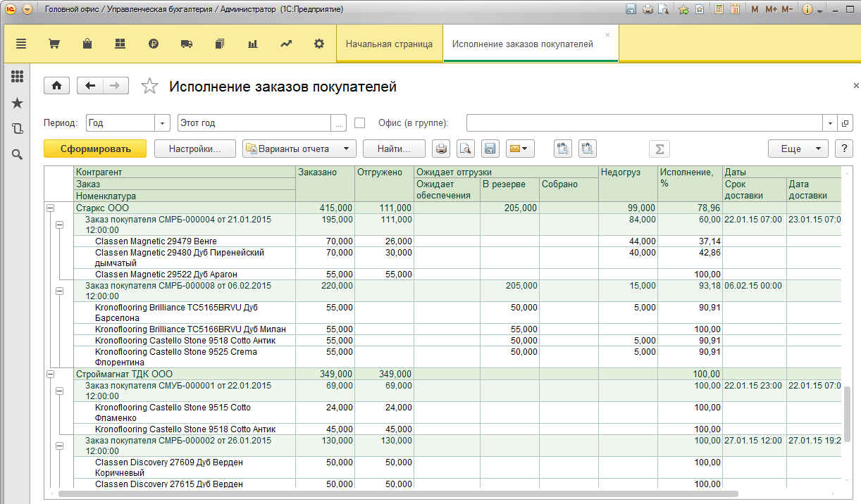
Task: Open the Офис (в группе) dropdown arrow
Action: tap(831, 122)
